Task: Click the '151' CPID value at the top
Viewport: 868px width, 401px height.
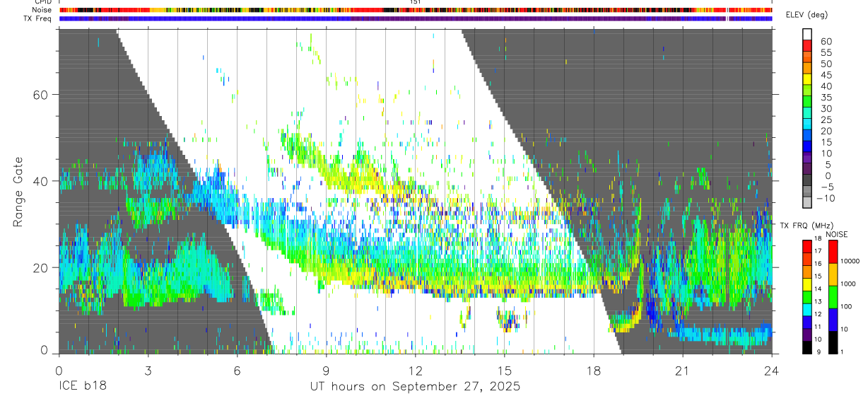Action: [x=416, y=2]
